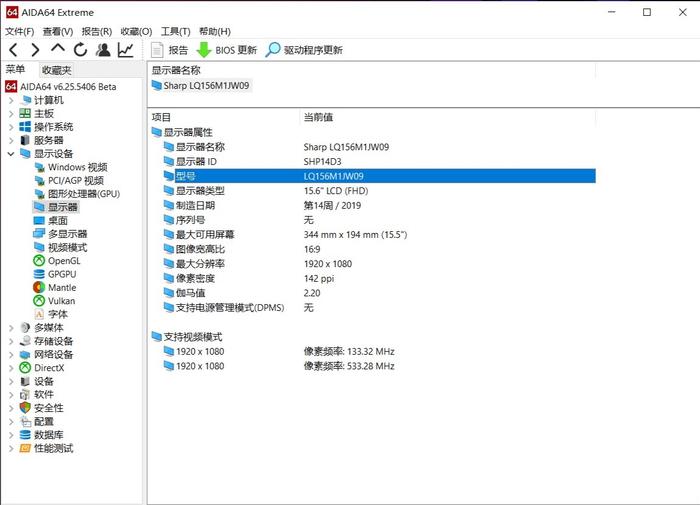
Task: Select the 伽马值 row
Action: [379, 293]
